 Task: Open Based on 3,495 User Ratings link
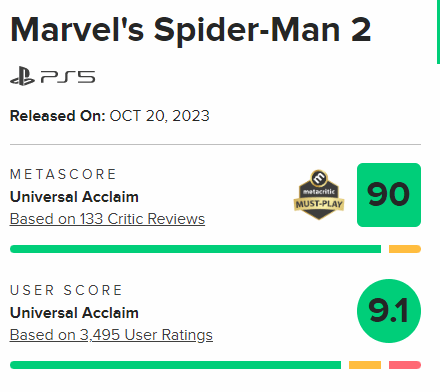pos(111,335)
